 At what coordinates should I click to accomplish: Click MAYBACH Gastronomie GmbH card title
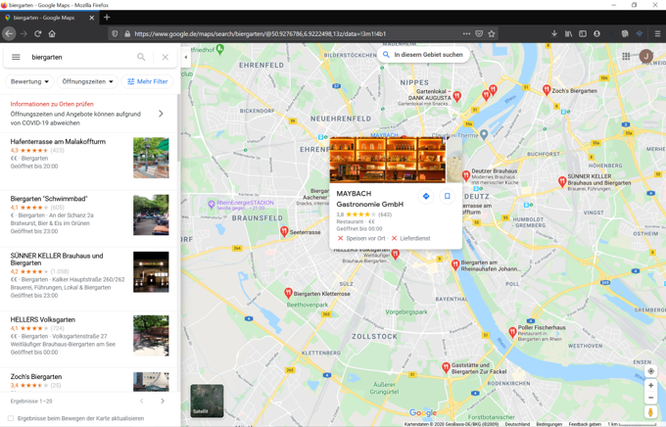point(370,199)
